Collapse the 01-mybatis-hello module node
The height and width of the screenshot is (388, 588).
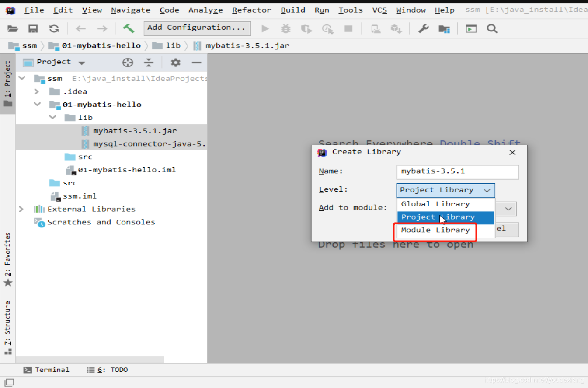(37, 104)
